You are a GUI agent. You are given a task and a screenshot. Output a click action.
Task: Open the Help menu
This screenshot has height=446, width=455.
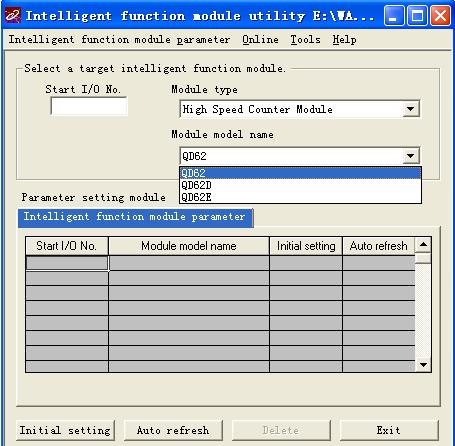tap(344, 40)
